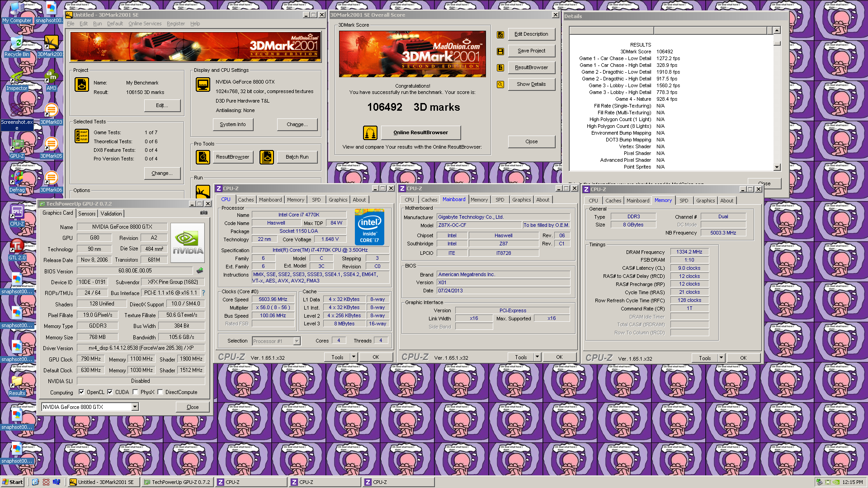Click the Windows Start button
This screenshot has width=868, height=488.
(12, 482)
